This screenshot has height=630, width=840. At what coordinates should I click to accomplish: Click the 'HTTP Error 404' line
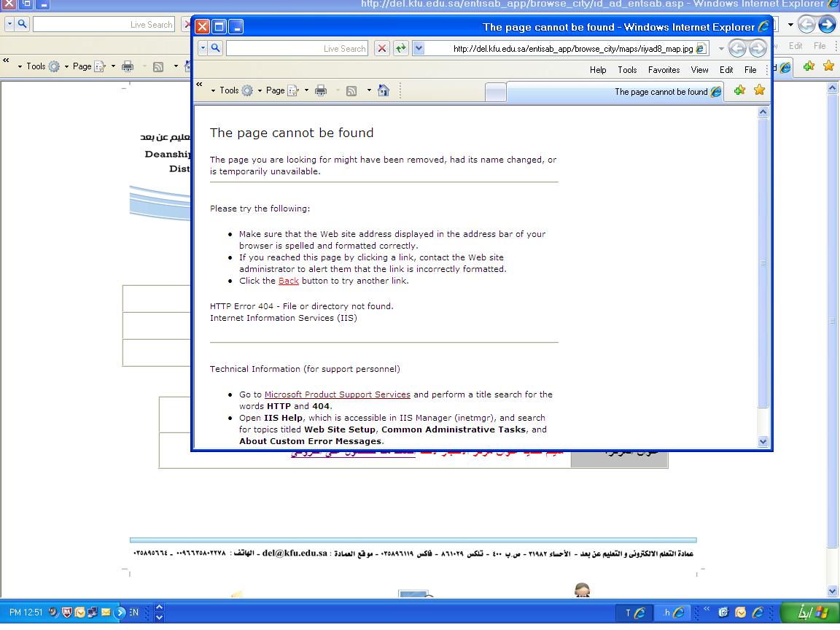[x=302, y=306]
